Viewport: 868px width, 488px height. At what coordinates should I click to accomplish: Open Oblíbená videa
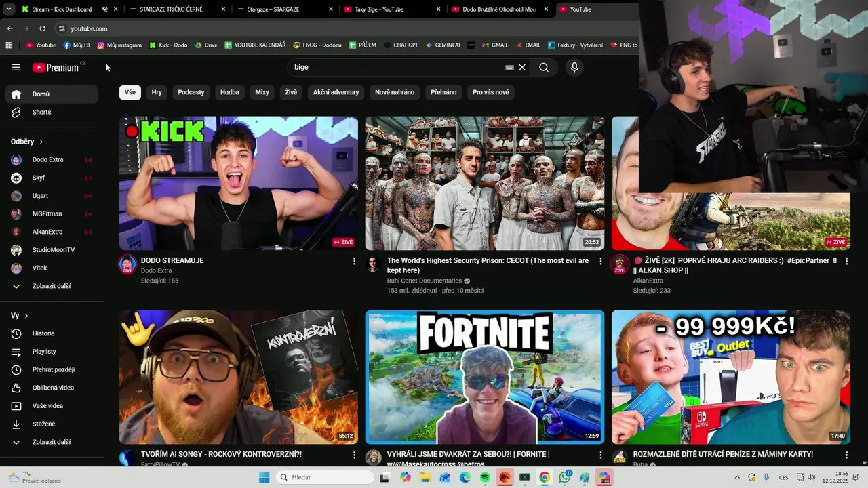(52, 388)
